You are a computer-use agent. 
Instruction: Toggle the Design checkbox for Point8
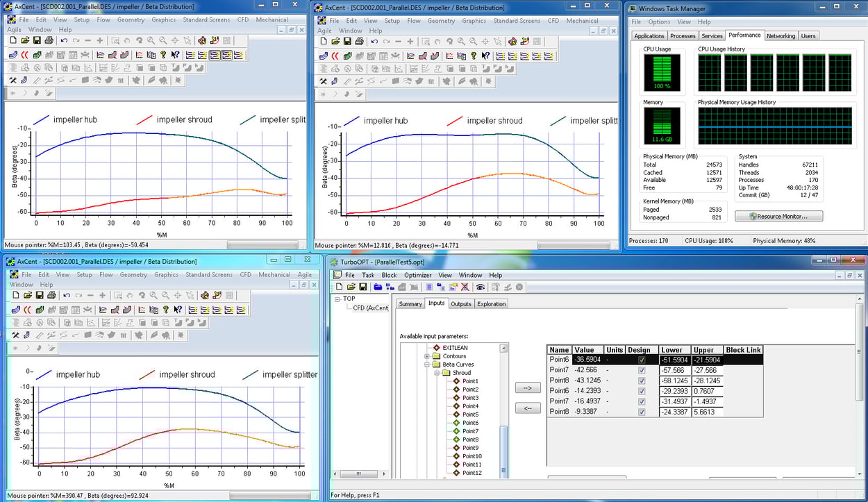click(x=642, y=380)
